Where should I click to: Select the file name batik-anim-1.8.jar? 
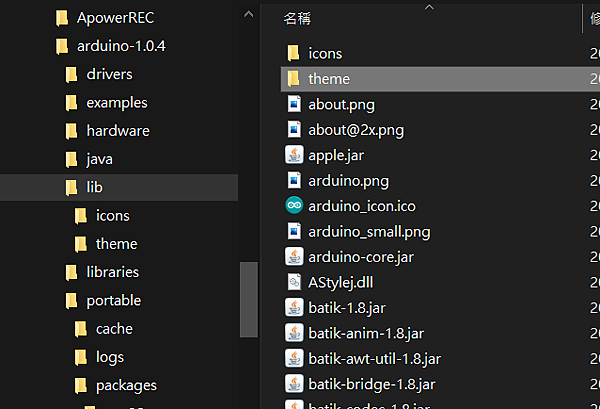(x=366, y=334)
